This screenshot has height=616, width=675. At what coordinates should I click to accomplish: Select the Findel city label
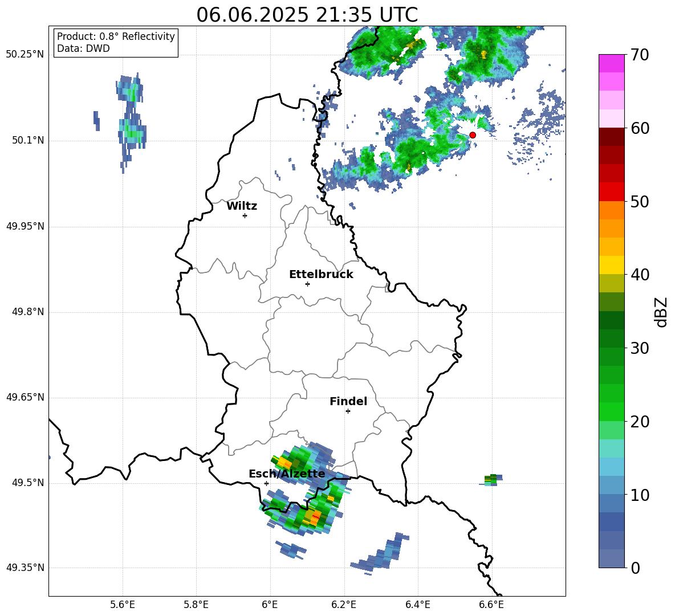[348, 401]
